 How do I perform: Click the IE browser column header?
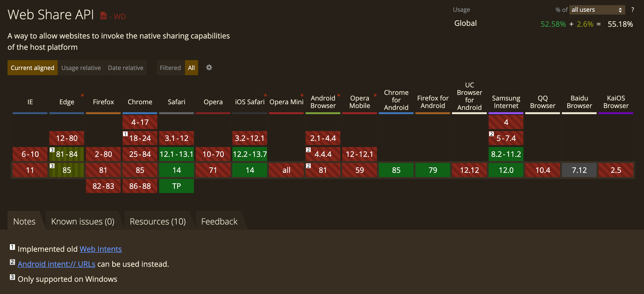tap(30, 102)
